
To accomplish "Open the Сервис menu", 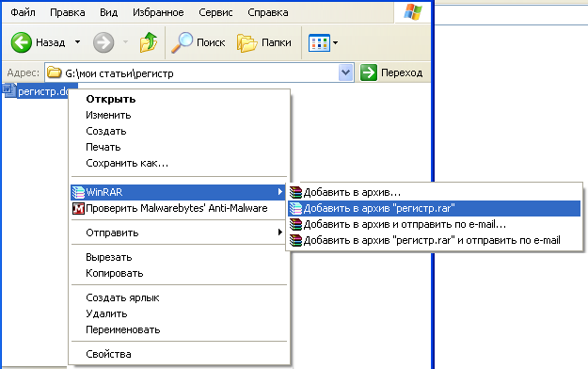I will coord(215,12).
